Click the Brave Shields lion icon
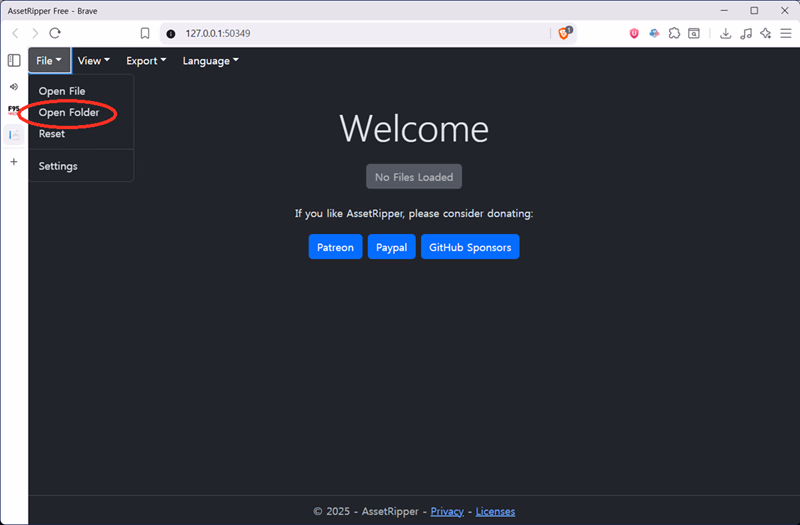Screen dimensions: 800x525 point(564,33)
